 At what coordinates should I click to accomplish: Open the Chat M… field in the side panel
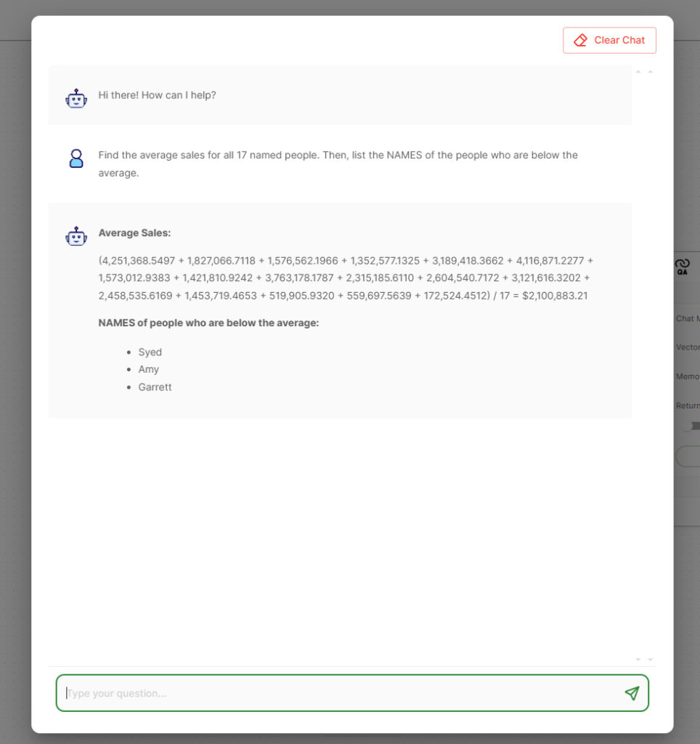(688, 318)
